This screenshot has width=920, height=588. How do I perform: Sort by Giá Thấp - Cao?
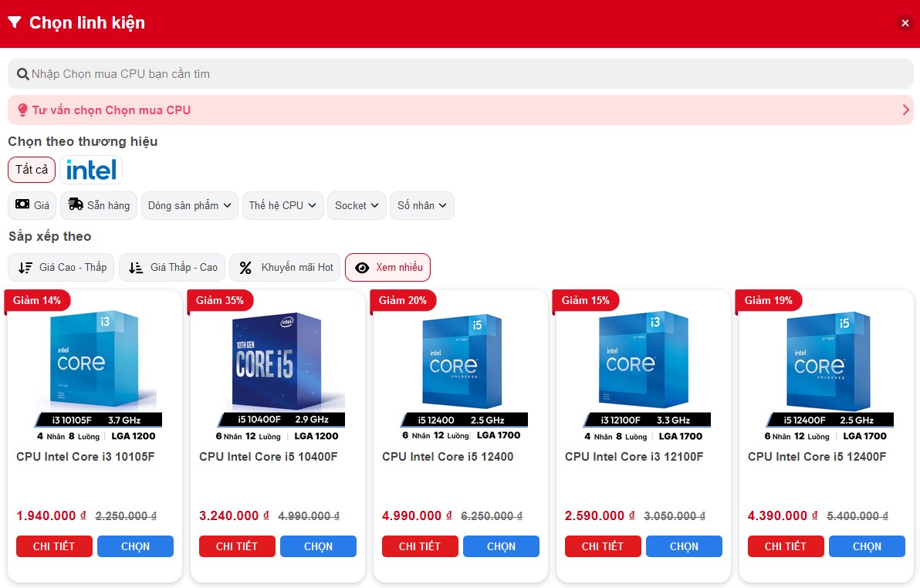tap(173, 268)
